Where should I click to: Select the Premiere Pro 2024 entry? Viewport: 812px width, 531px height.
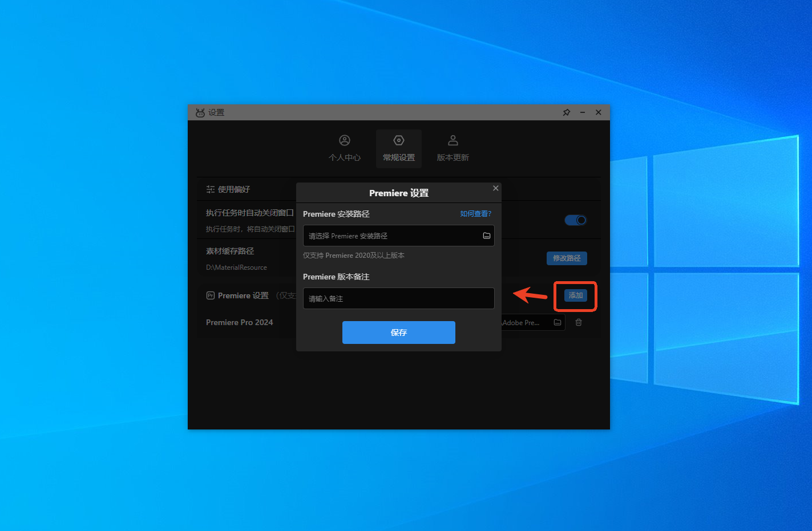click(x=240, y=322)
